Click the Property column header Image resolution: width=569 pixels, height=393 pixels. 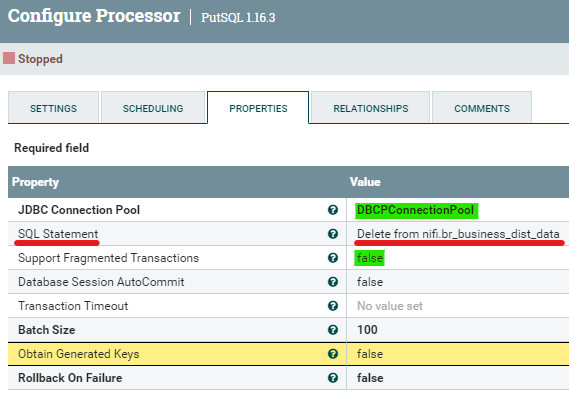tap(35, 182)
